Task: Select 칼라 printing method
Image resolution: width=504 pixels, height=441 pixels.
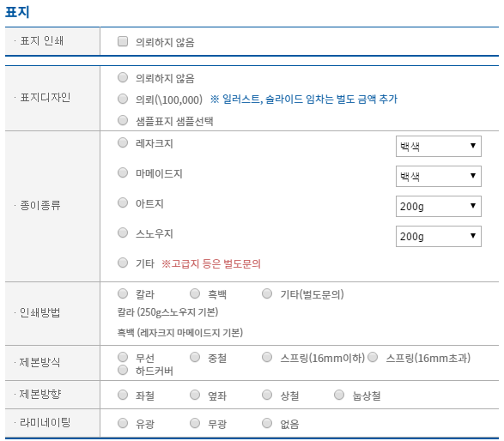Action: click(x=123, y=293)
